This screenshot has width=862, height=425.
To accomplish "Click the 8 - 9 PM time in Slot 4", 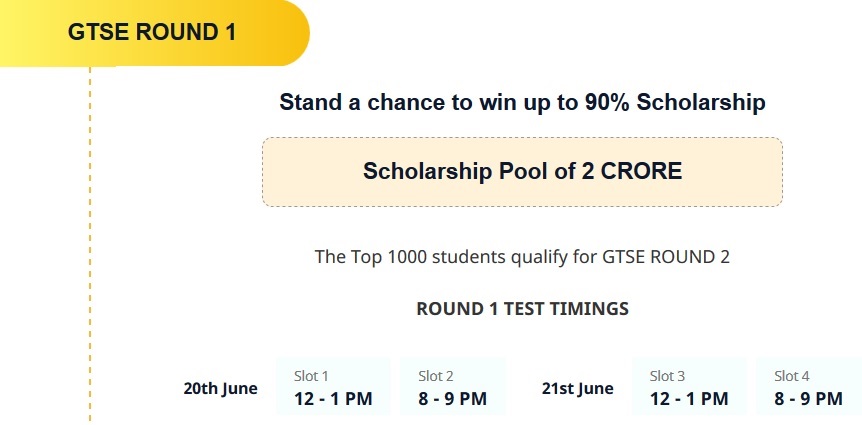I will click(809, 399).
